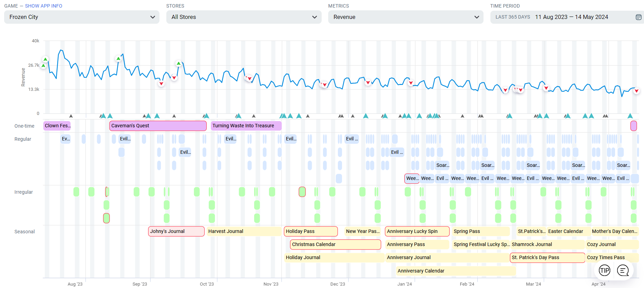Select the St.Patrick's... seasonal event
This screenshot has width=644, height=288.
[x=531, y=231]
